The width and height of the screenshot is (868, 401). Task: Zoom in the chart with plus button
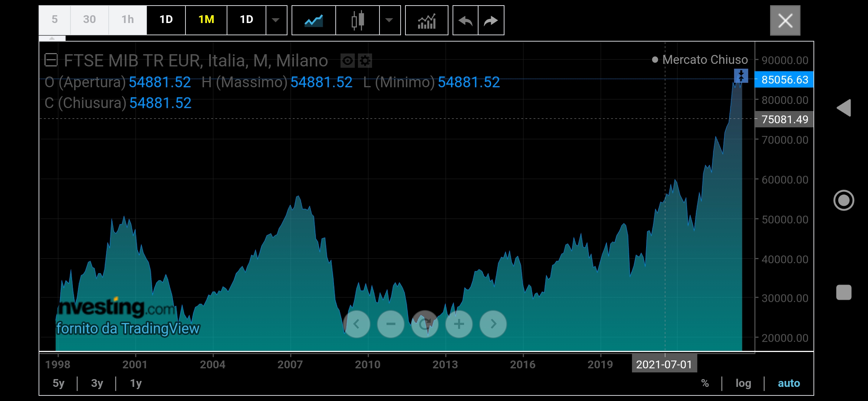(x=459, y=324)
